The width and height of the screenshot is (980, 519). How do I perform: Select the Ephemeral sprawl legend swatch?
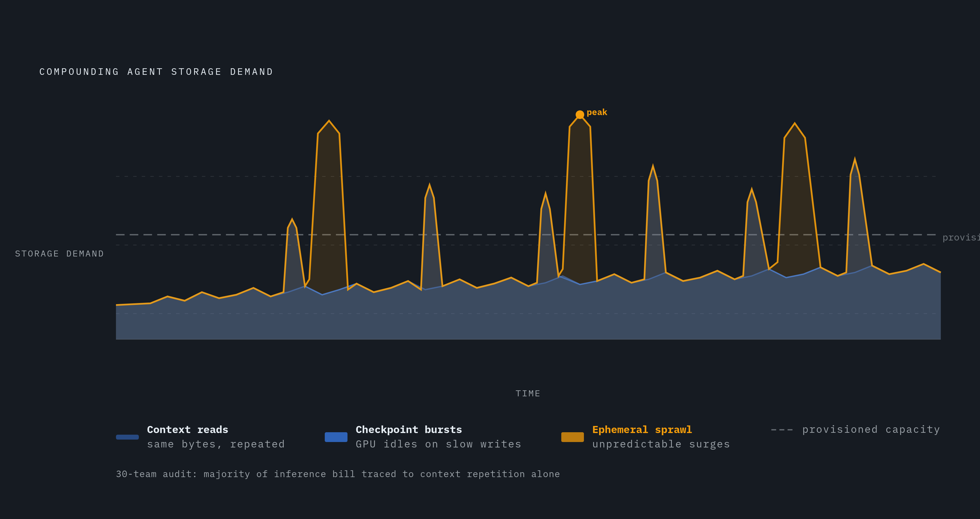click(572, 437)
